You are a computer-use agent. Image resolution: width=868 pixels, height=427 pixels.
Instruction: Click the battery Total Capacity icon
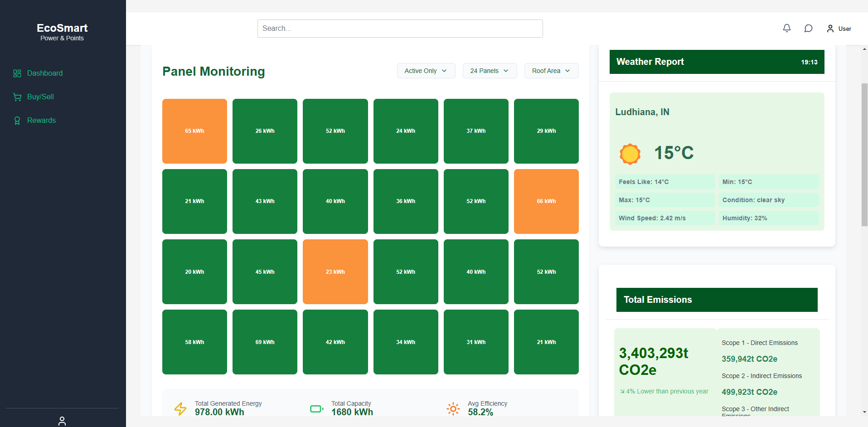pyautogui.click(x=317, y=409)
